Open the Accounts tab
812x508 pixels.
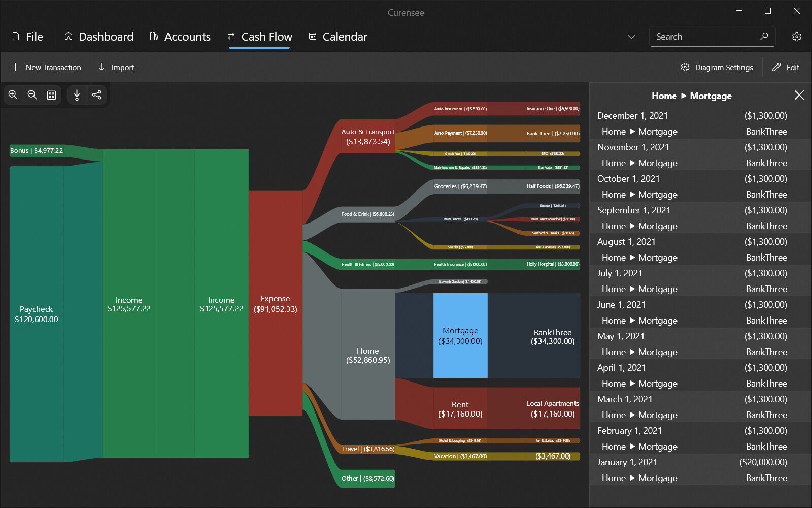(x=180, y=37)
